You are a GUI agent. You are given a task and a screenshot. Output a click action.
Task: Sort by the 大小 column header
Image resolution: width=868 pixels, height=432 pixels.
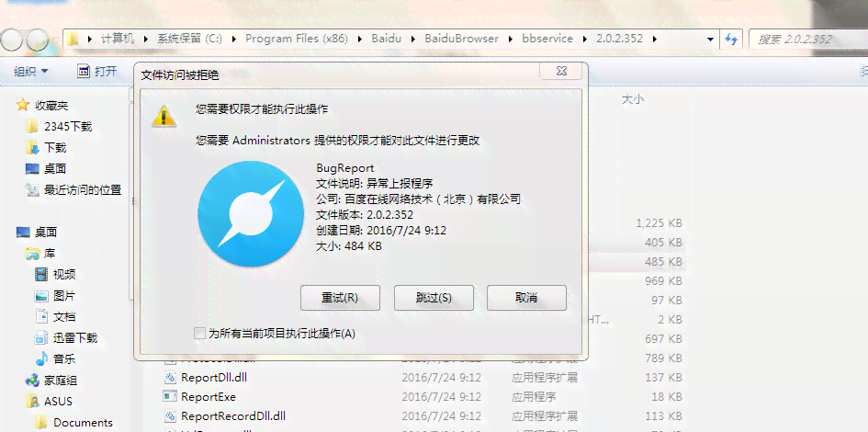coord(633,99)
